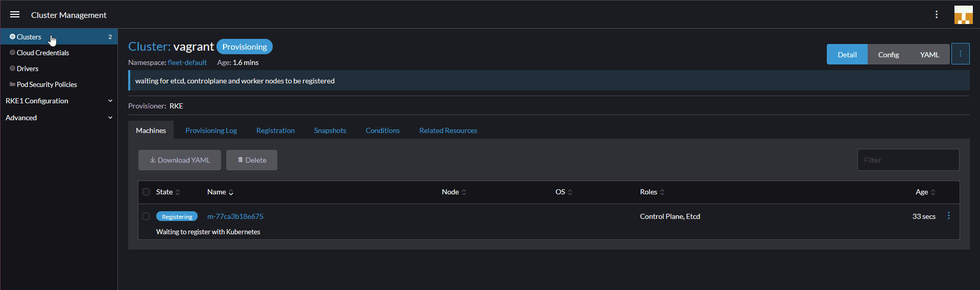Expand the RKE1 Configuration section
Viewport: 980px width, 290px height.
coord(110,101)
